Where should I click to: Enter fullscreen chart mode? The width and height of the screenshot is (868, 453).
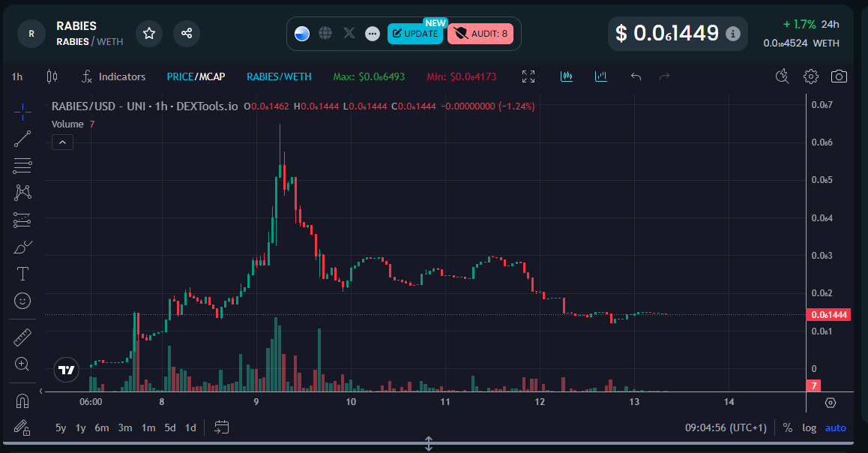click(x=528, y=76)
